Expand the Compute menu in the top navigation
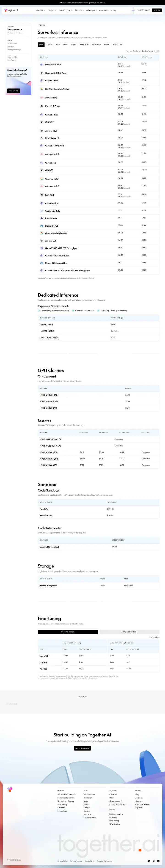The width and height of the screenshot is (165, 868). tap(52, 11)
